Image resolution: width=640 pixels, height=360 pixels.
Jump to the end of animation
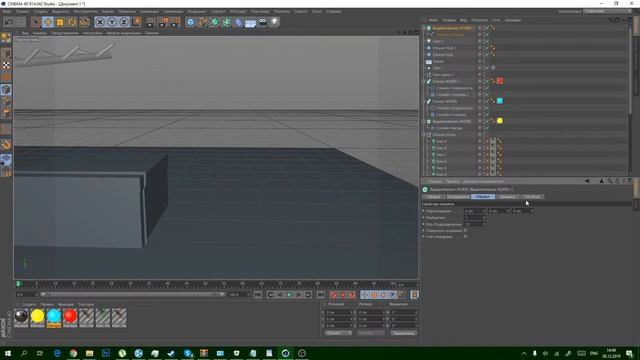coord(321,295)
